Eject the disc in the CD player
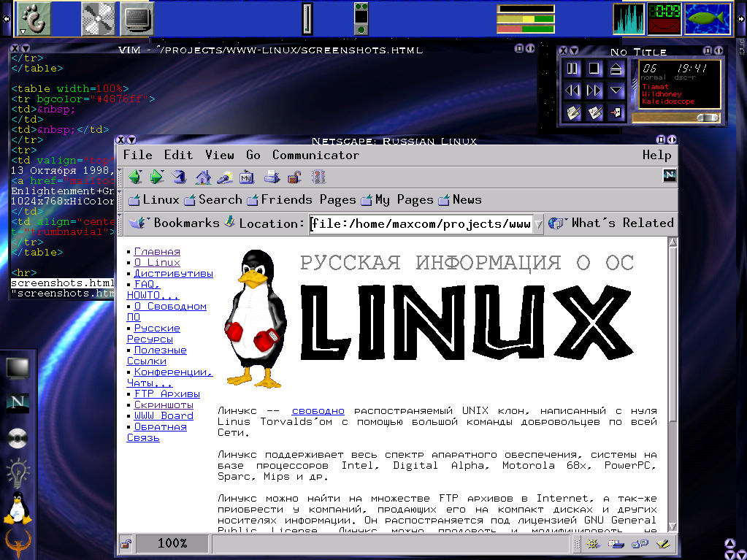747x560 pixels. tap(616, 69)
